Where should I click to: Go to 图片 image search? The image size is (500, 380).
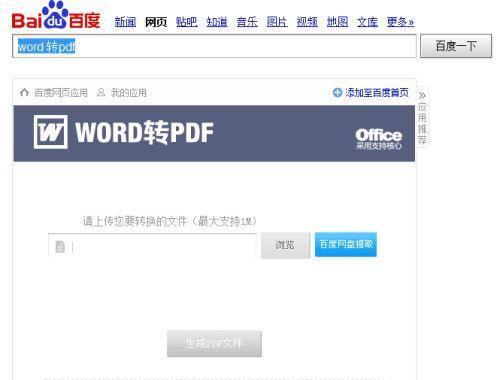(x=277, y=22)
